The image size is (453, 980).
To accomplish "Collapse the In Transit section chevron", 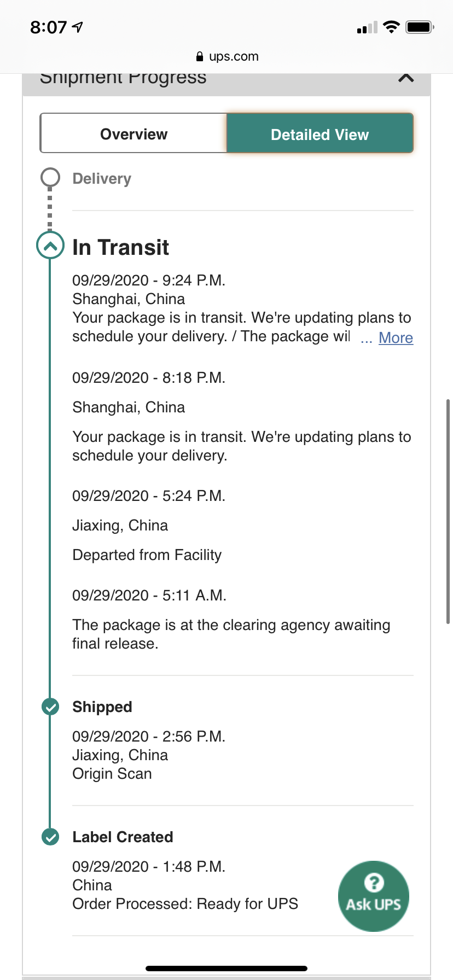I will click(50, 246).
